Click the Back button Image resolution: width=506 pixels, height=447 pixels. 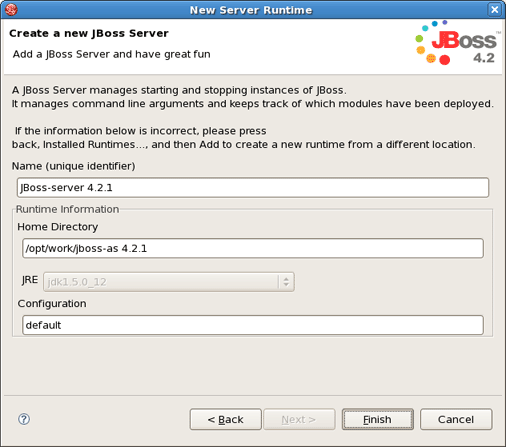[226, 419]
